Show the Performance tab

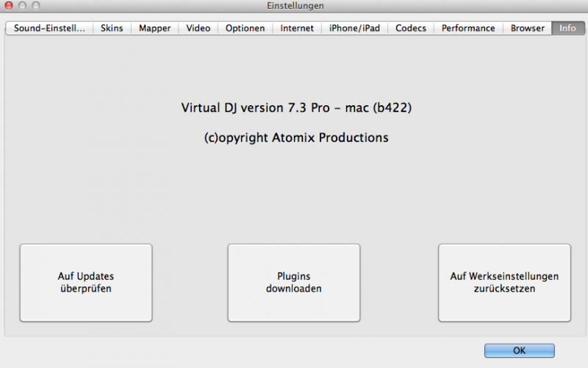(x=468, y=28)
